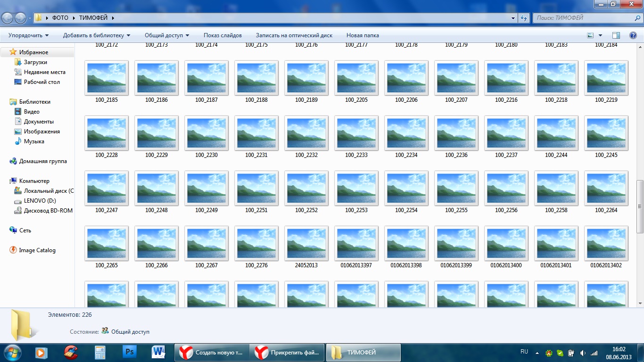Open Домашняя группа in sidebar
The width and height of the screenshot is (644, 362).
pyautogui.click(x=42, y=161)
